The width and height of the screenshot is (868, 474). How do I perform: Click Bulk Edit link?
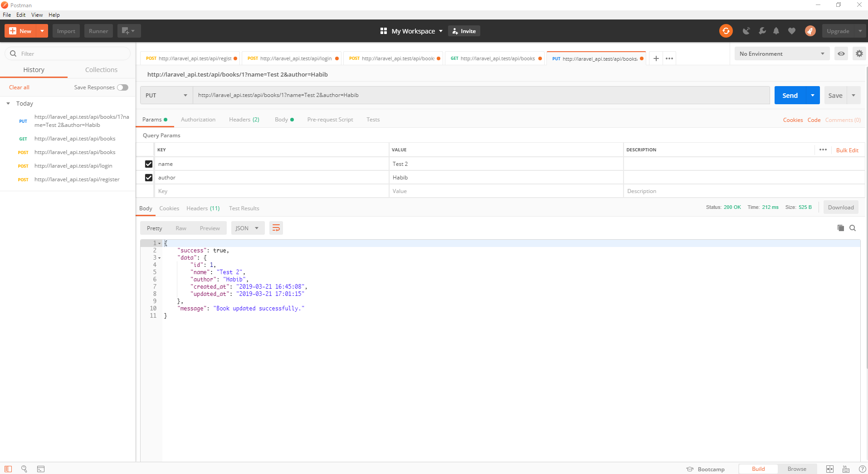[x=847, y=150]
